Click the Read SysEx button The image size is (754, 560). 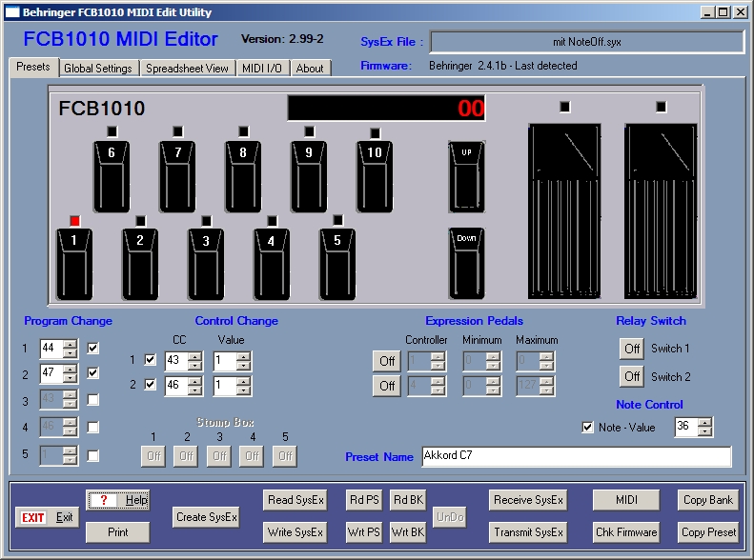tap(295, 500)
